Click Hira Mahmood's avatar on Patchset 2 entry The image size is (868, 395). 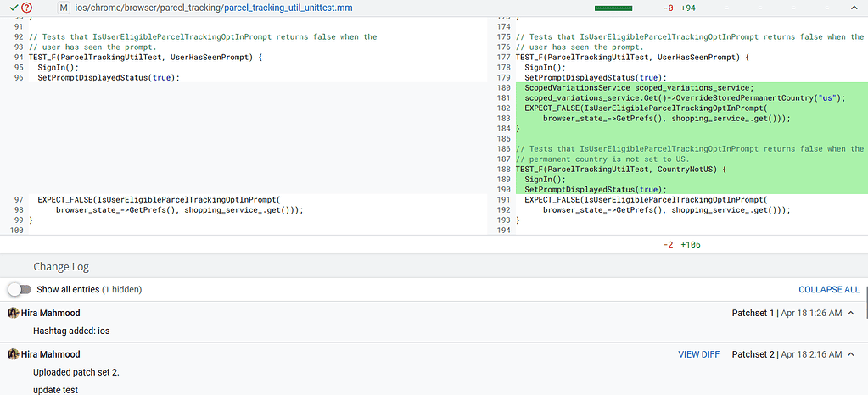click(x=13, y=354)
